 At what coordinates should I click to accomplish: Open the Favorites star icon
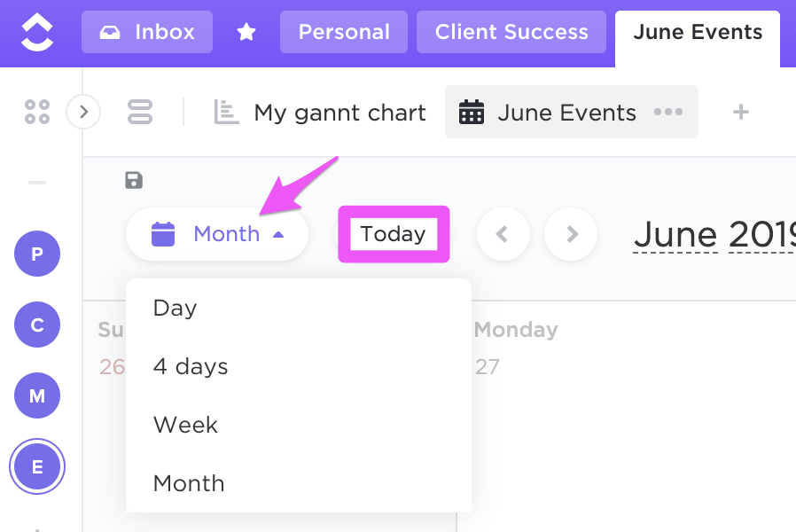point(246,33)
